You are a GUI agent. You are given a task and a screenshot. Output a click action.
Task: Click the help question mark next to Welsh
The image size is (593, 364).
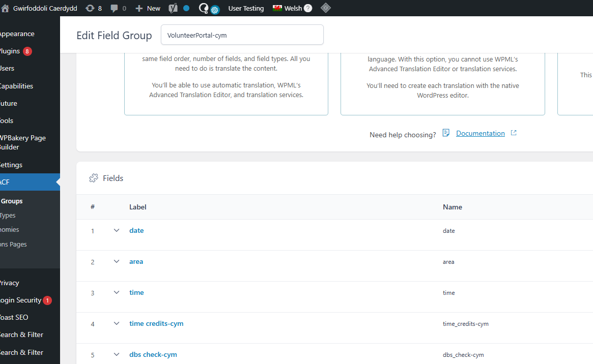coord(308,8)
